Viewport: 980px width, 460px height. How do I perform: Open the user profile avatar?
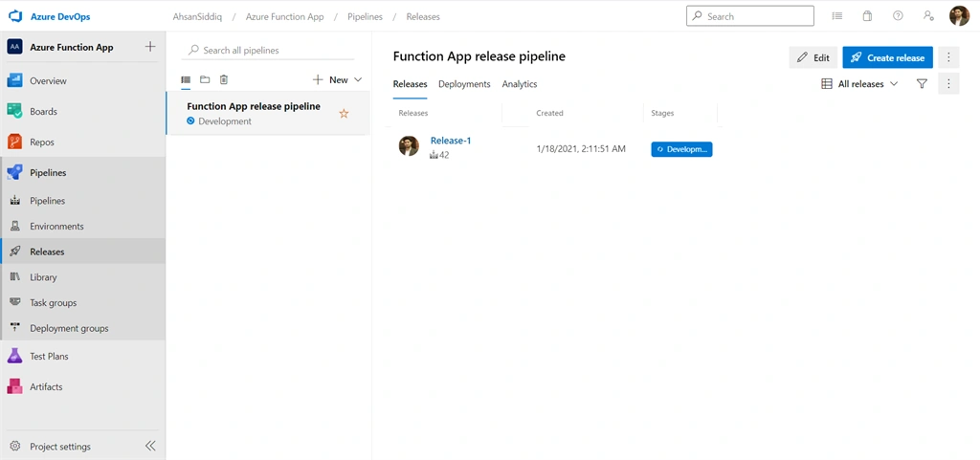pos(959,16)
